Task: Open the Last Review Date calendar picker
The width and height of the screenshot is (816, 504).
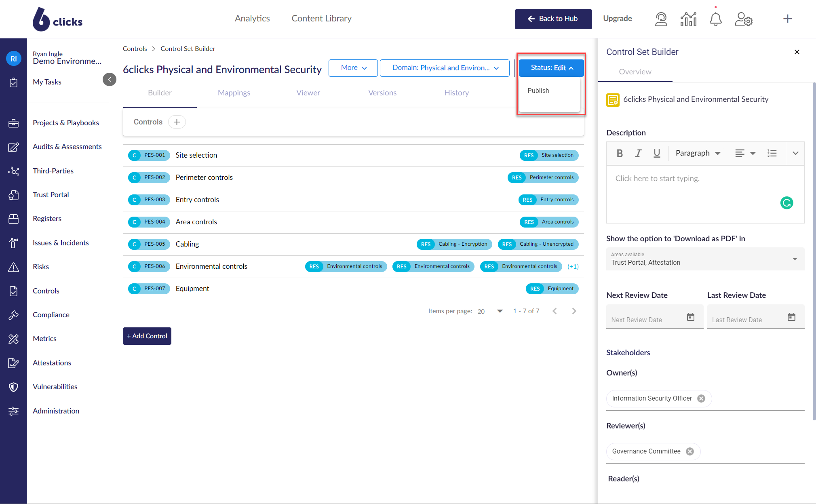Action: (x=791, y=317)
